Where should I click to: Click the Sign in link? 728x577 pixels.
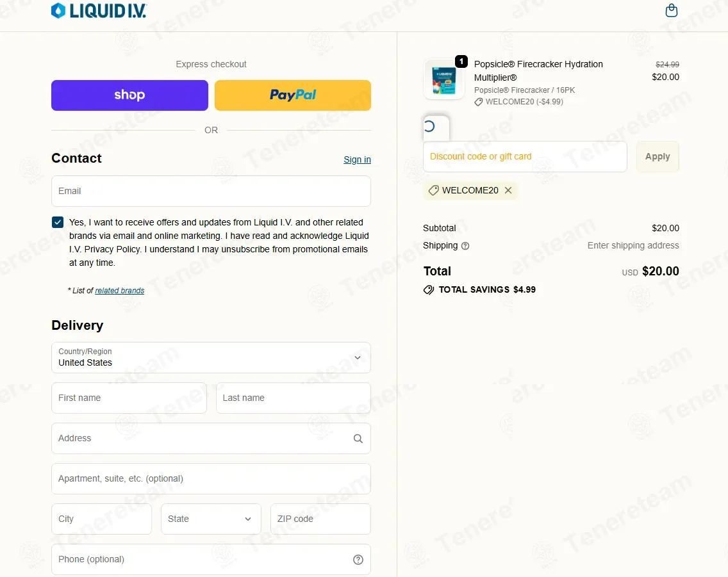coord(357,159)
